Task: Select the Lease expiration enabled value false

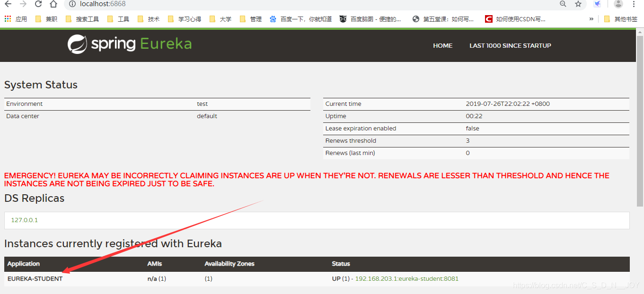Action: 472,129
